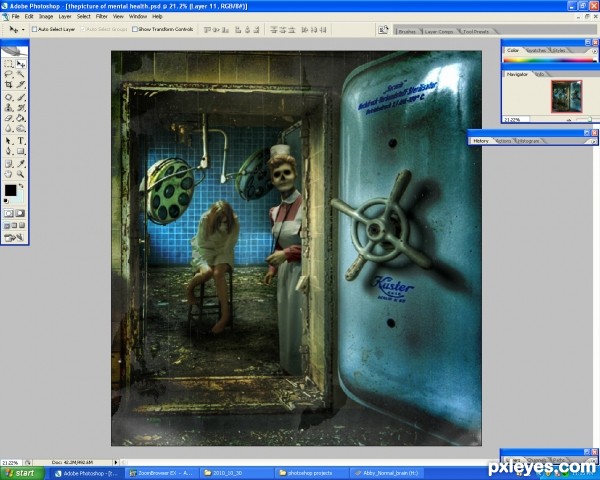This screenshot has height=480, width=600.
Task: Enable Auto Select Layer checkbox
Action: 34,29
